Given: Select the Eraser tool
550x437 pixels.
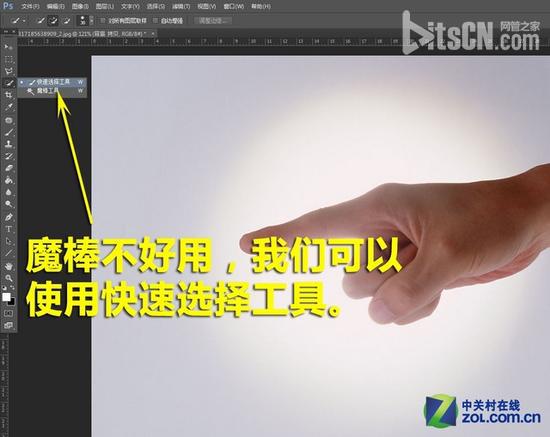Looking at the screenshot, I should click(x=8, y=168).
